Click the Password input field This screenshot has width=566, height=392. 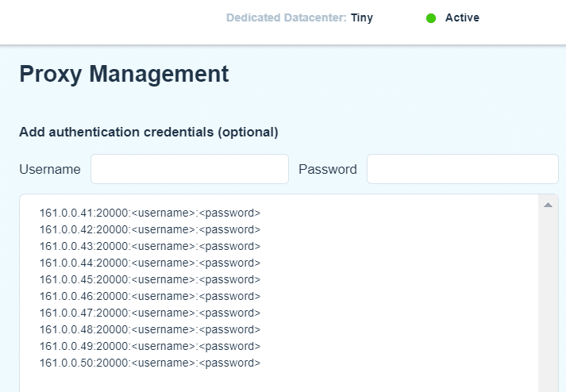462,169
